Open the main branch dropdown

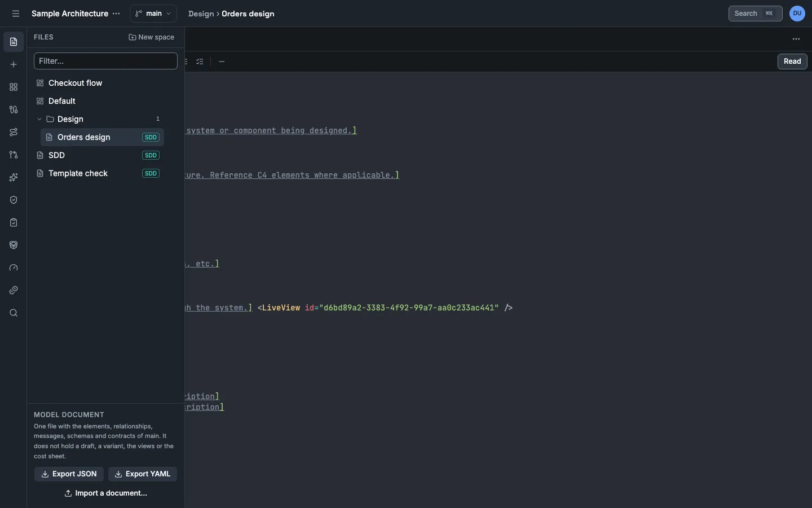click(x=153, y=14)
